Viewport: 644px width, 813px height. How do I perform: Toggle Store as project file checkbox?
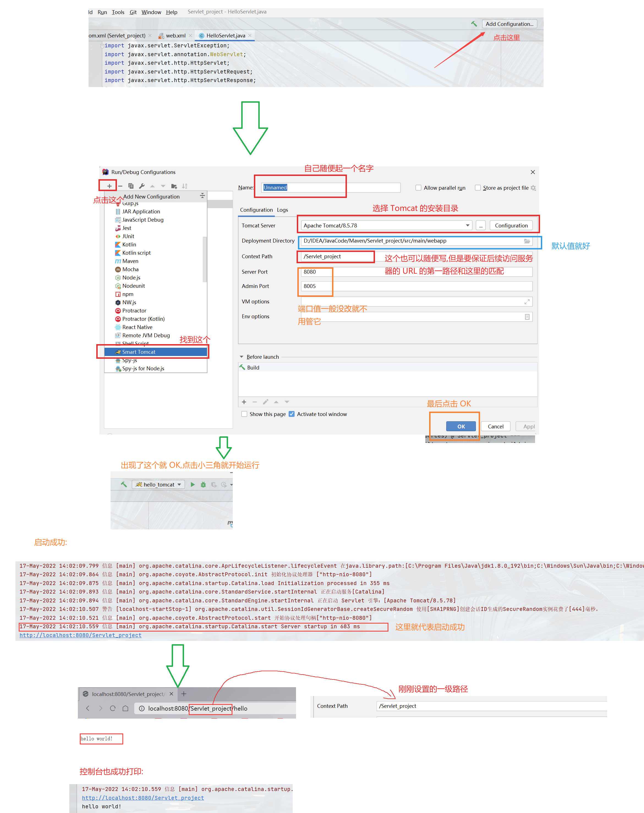pyautogui.click(x=477, y=188)
